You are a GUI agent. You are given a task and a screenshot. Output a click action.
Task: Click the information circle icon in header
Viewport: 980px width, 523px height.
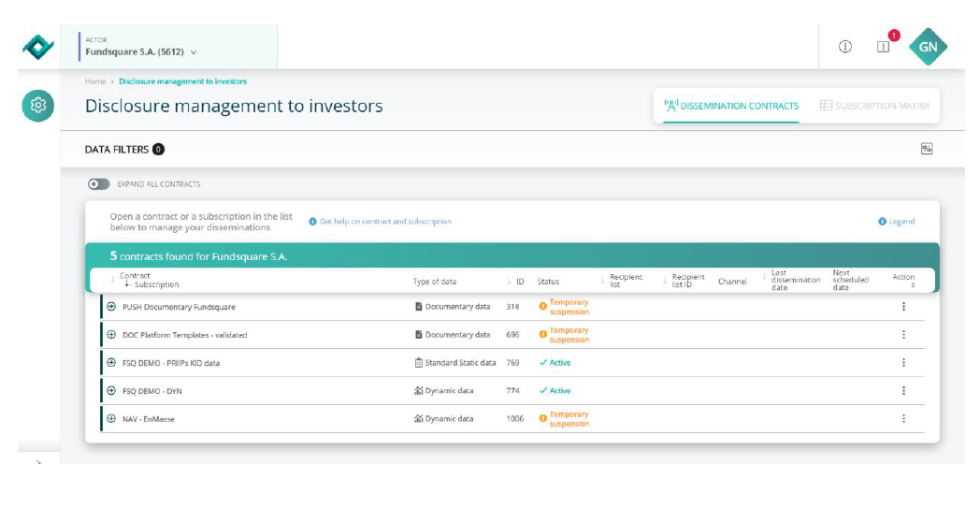point(845,47)
